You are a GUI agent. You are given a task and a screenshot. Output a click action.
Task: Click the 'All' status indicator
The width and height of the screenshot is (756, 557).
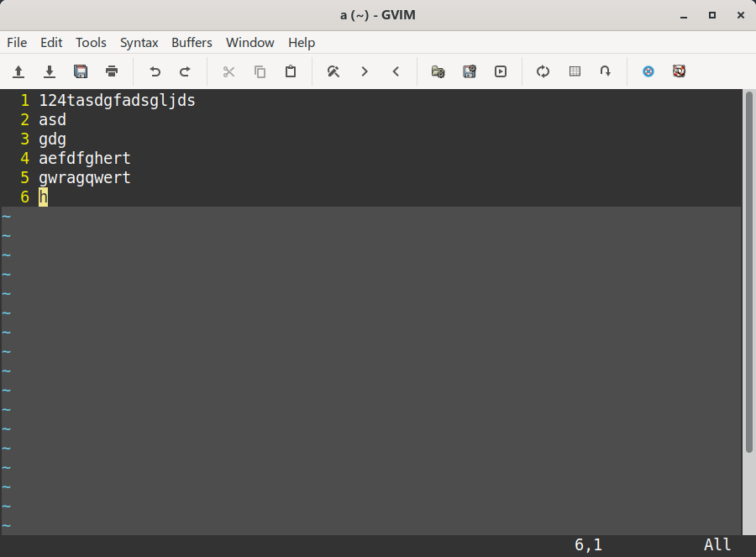(717, 545)
